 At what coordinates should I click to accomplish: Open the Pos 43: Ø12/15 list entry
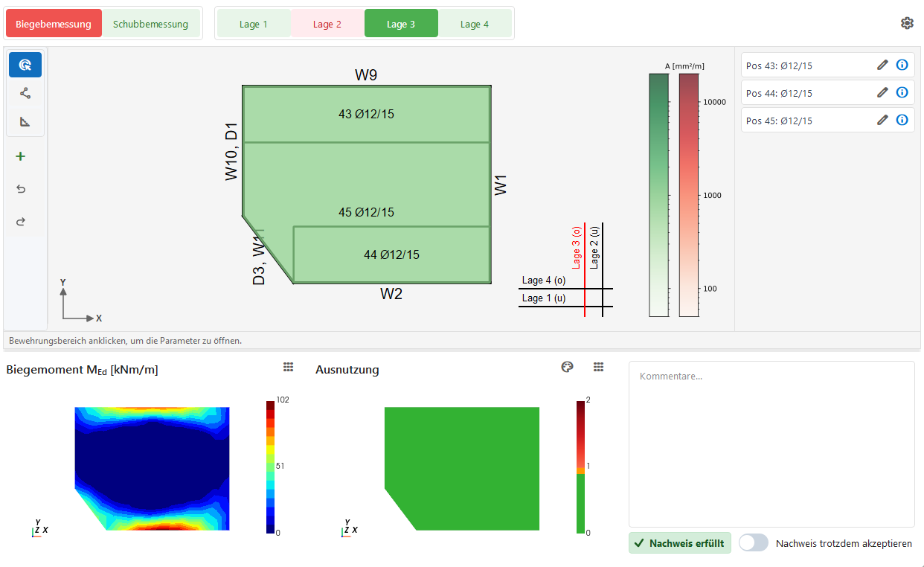point(827,65)
